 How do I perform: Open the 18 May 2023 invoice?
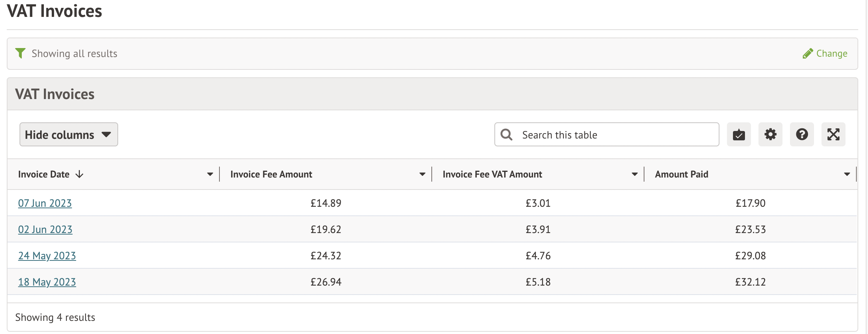pos(47,282)
